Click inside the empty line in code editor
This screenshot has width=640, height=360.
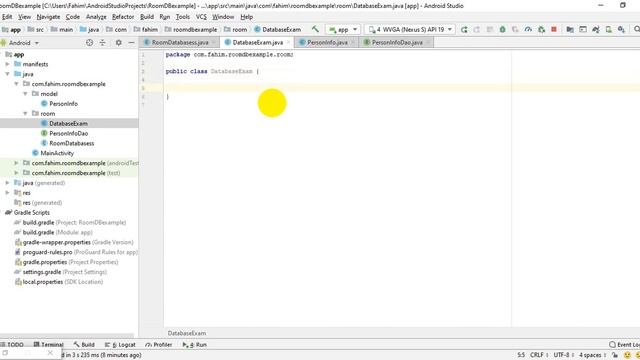402,88
